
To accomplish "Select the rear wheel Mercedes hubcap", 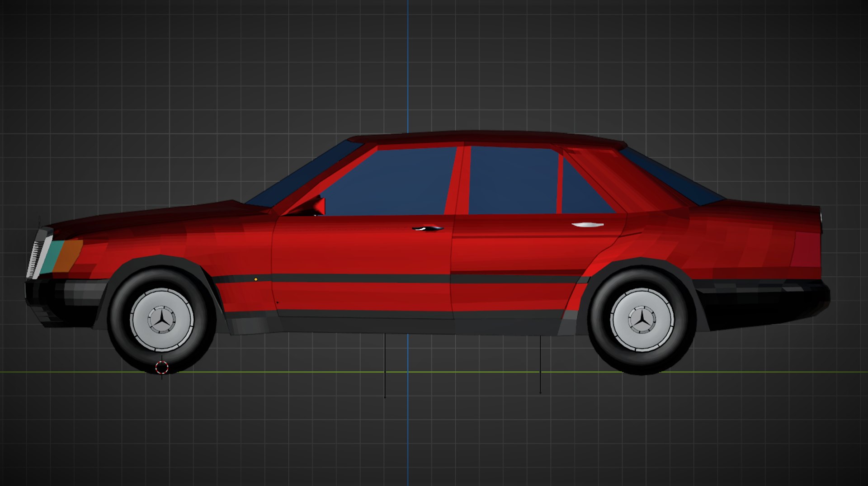I will 642,320.
